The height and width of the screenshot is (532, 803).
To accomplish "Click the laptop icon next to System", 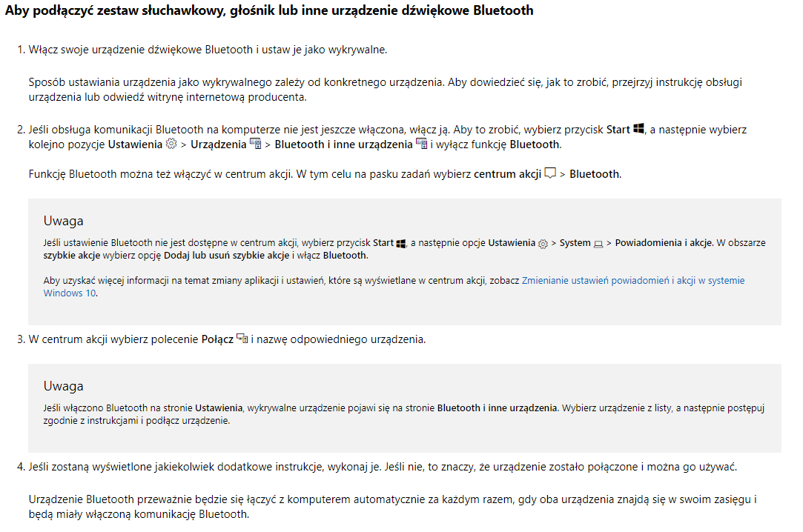I will (x=598, y=244).
